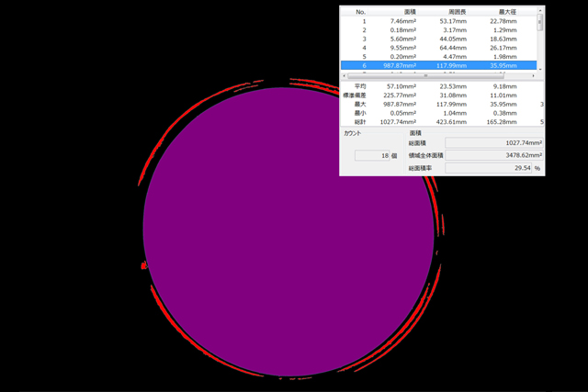Viewport: 588px width, 392px height.
Task: Click the horizontal scrollbar left arrow
Action: 345,76
